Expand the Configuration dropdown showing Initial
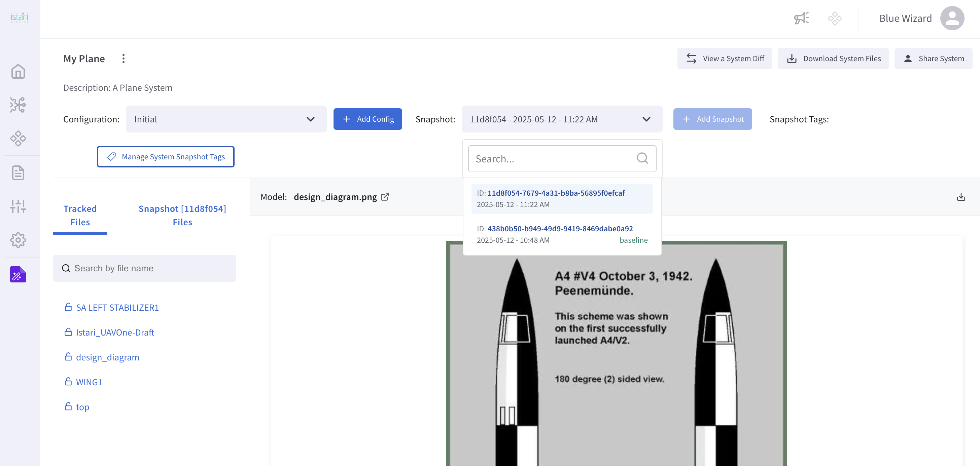This screenshot has width=980, height=466. 226,119
